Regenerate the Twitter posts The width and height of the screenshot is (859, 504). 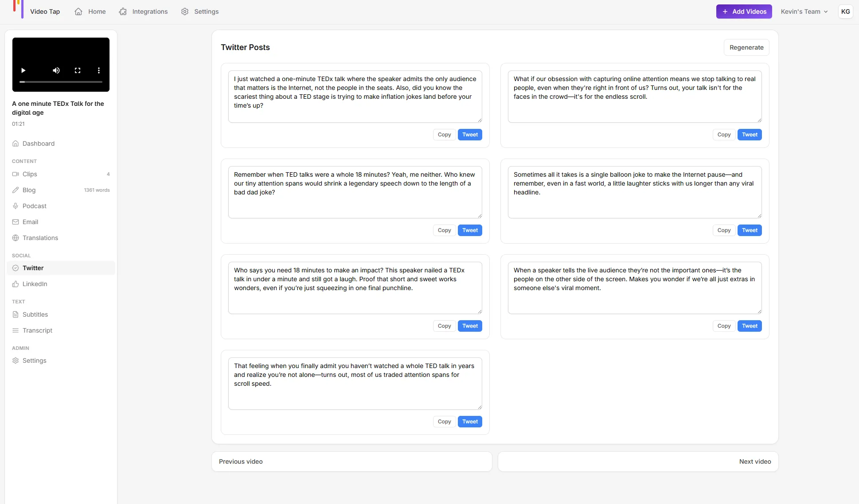point(746,47)
